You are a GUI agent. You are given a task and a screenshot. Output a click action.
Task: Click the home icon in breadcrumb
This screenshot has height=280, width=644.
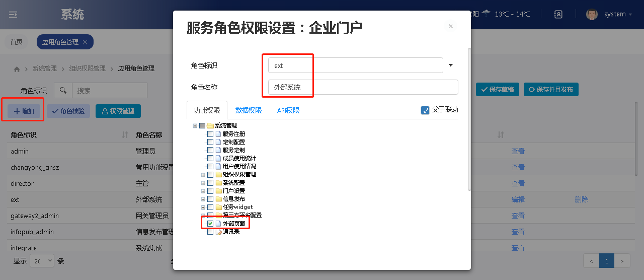tap(17, 68)
